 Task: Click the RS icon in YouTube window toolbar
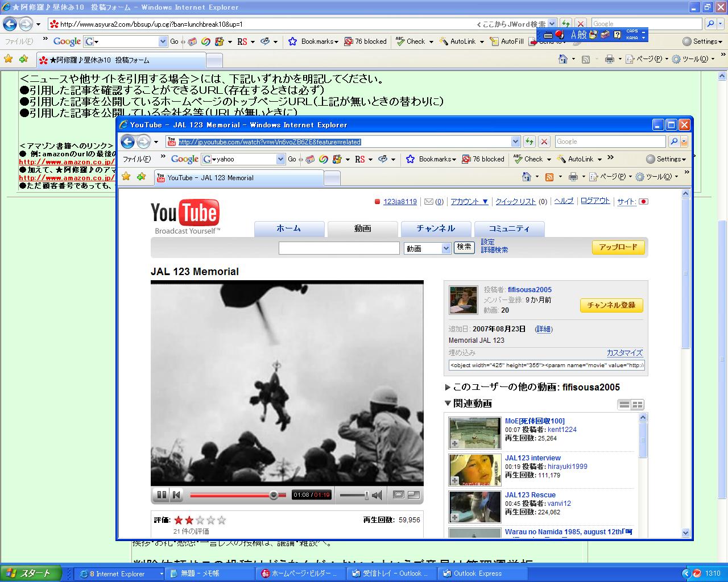360,159
